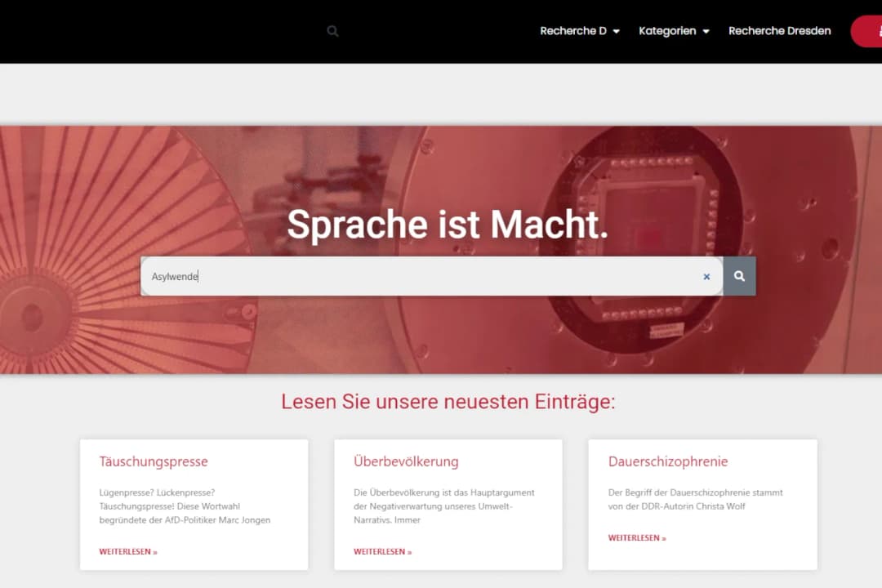Click the Lesen Sie unsere neuesten Einträge heading

click(448, 402)
